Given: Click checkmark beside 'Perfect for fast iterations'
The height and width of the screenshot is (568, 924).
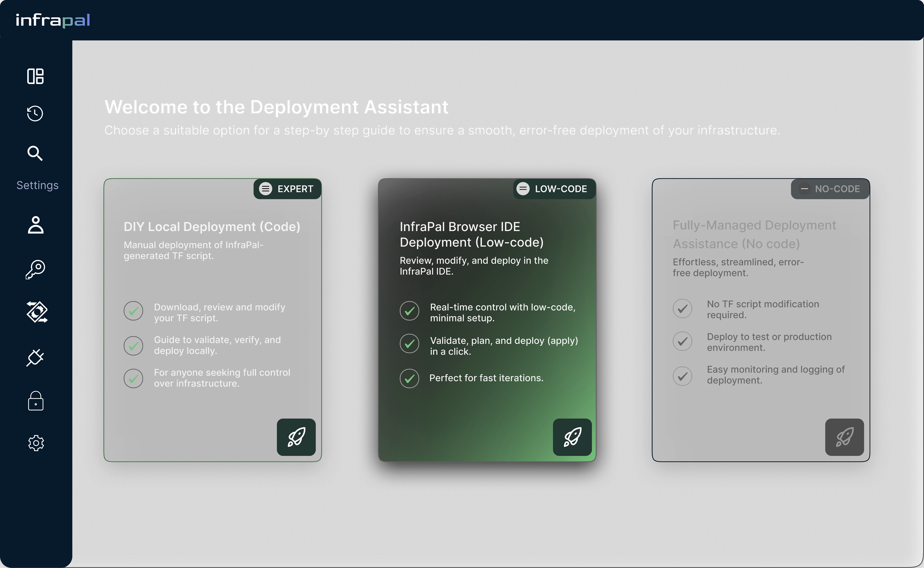Looking at the screenshot, I should (x=409, y=378).
